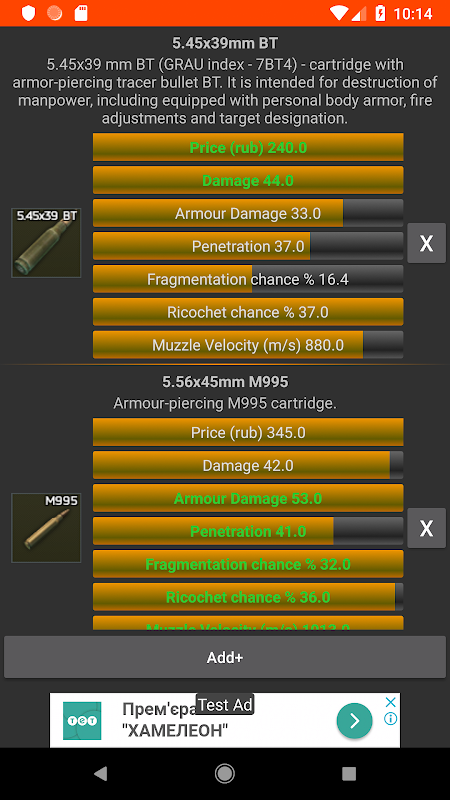This screenshot has width=450, height=800.
Task: Remove the 5.45x39mm BT cartridge entry
Action: (x=426, y=243)
